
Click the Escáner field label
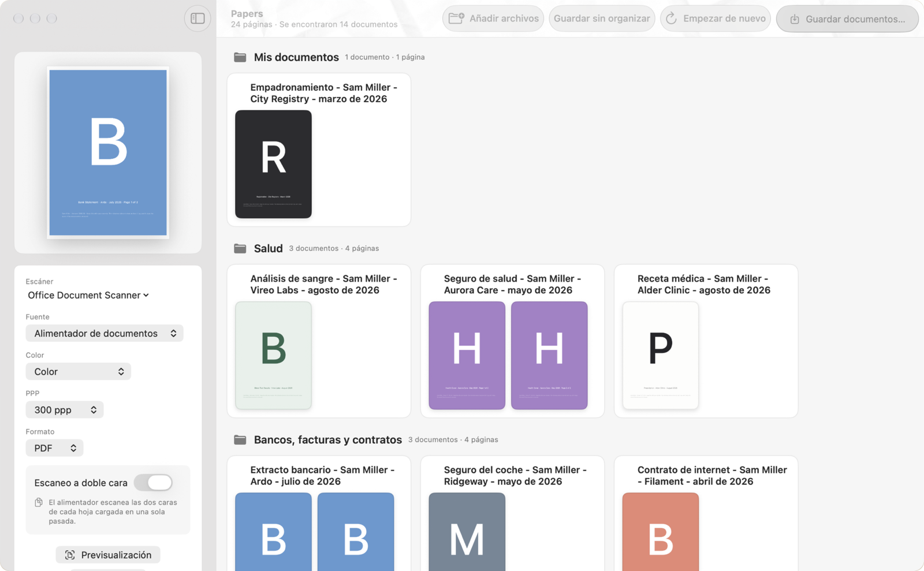[39, 281]
